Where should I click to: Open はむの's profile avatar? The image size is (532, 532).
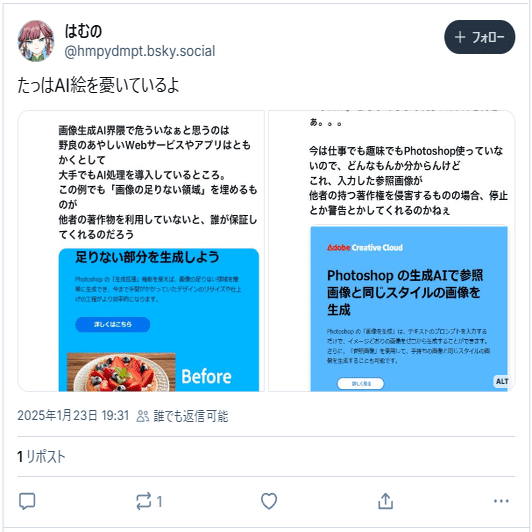[36, 41]
